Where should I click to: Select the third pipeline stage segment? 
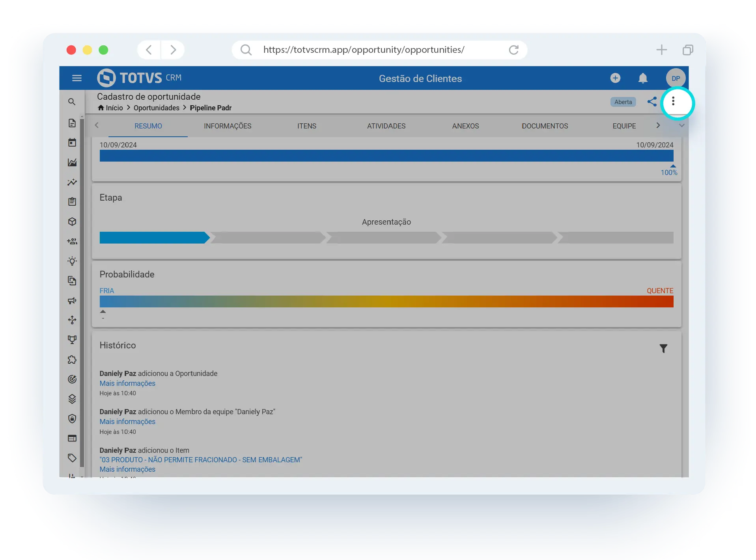coord(384,238)
